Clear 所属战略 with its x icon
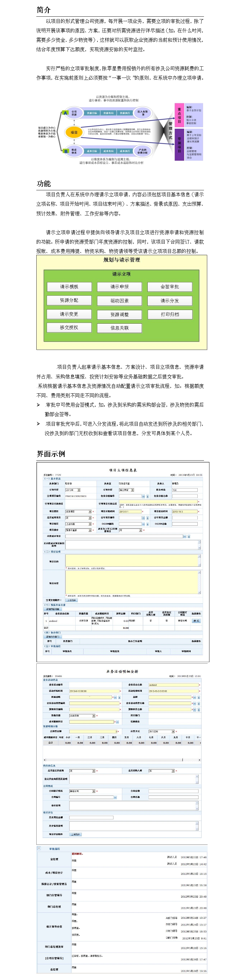 119,697
